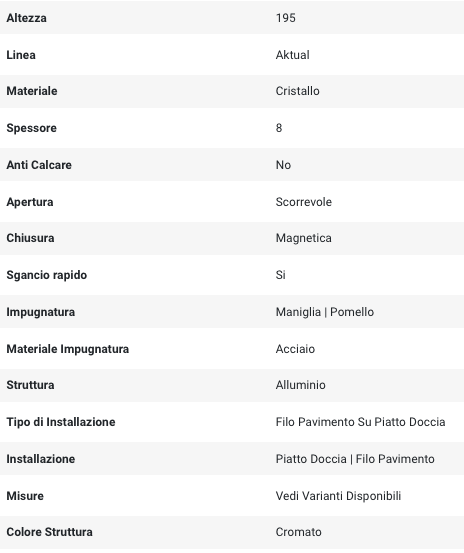Select the Scorrevole apertura value
Viewport: 464px width, 553px height.
point(304,202)
